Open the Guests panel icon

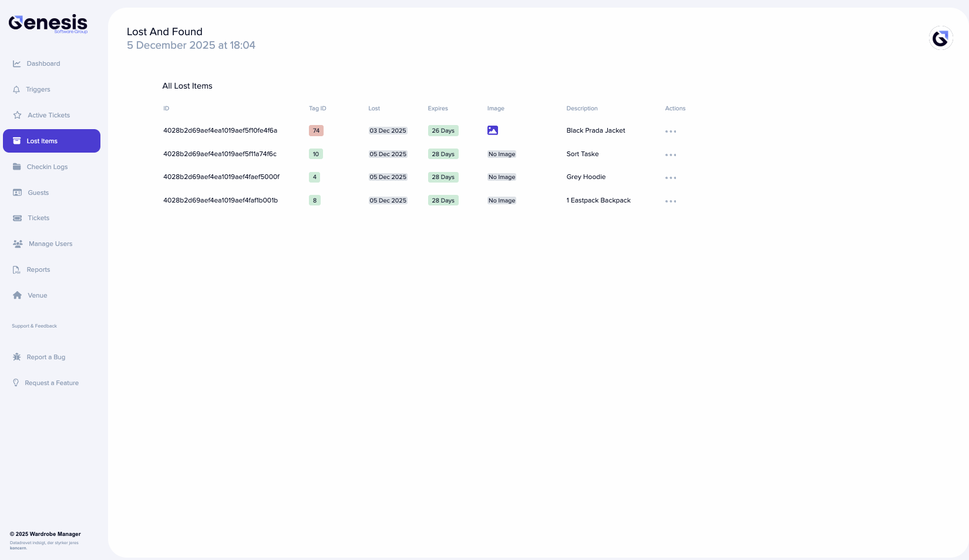click(16, 193)
